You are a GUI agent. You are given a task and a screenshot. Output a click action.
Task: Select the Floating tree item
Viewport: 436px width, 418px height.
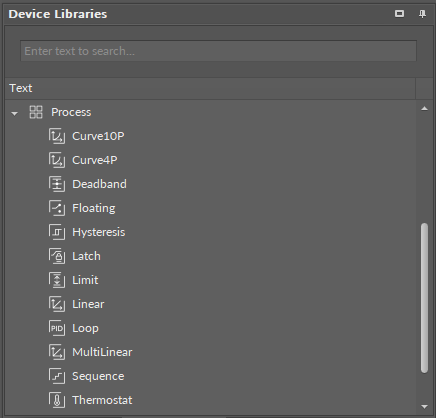[x=94, y=208]
